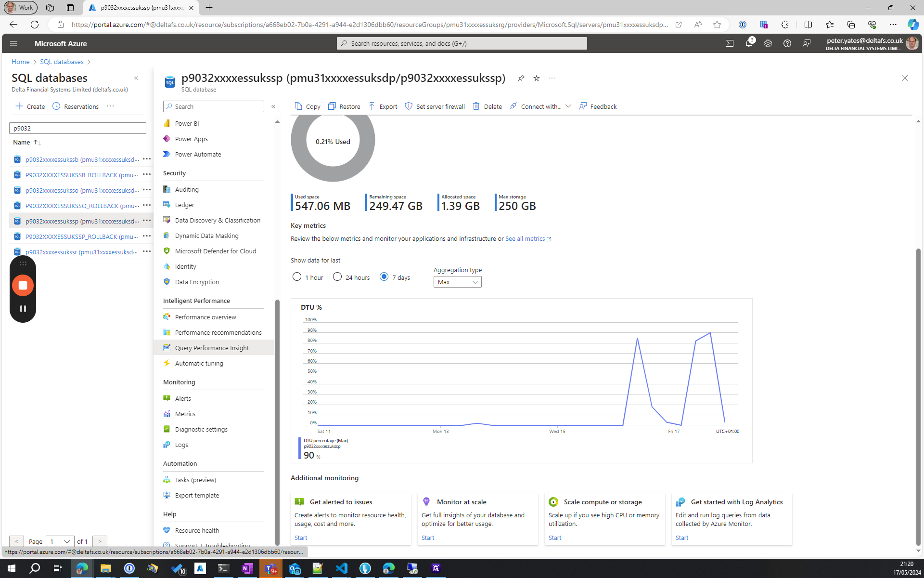Open p9032xxxxessukssb database
This screenshot has height=578, width=924.
(x=82, y=159)
